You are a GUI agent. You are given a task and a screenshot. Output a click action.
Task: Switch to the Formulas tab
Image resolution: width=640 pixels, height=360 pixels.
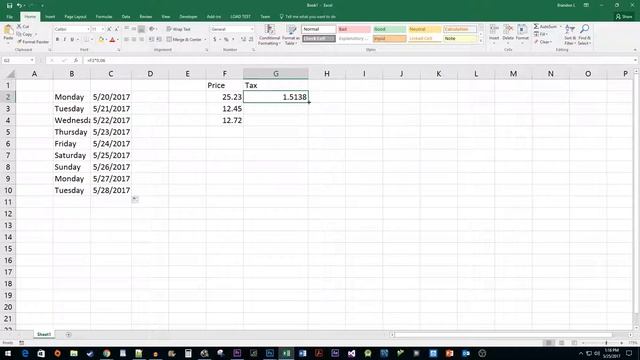click(104, 17)
